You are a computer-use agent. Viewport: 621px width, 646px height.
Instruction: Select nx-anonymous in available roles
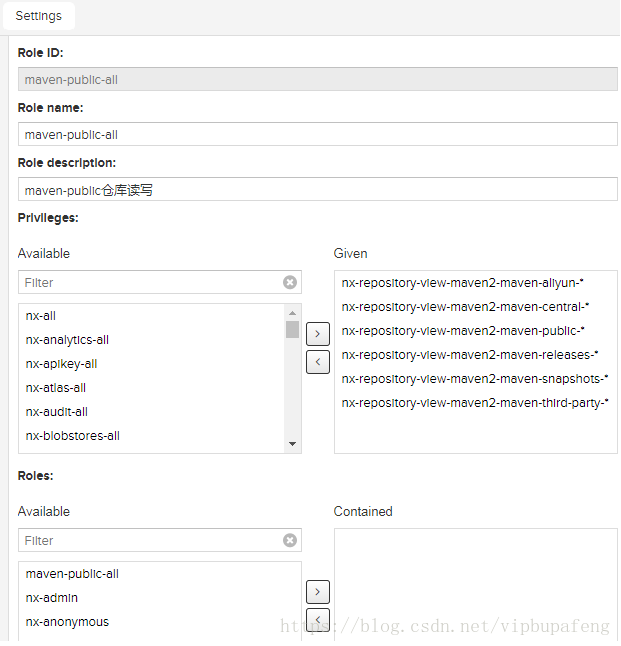tap(160, 622)
